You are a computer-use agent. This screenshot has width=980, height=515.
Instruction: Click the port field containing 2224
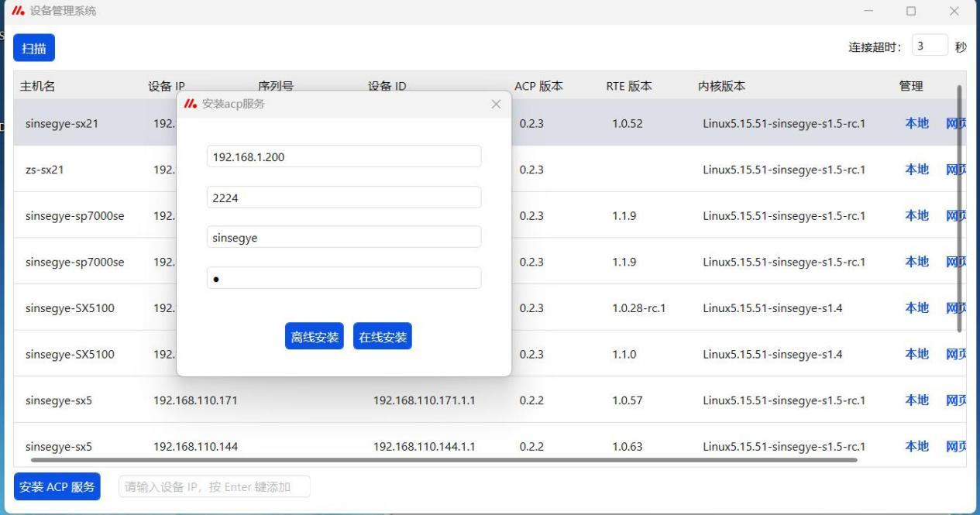point(344,197)
